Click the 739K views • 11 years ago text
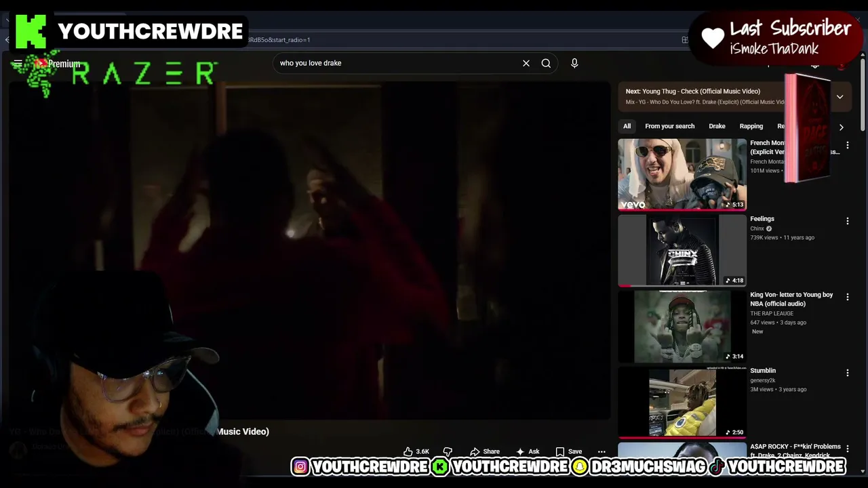Screen dimensions: 868x488 pos(782,238)
